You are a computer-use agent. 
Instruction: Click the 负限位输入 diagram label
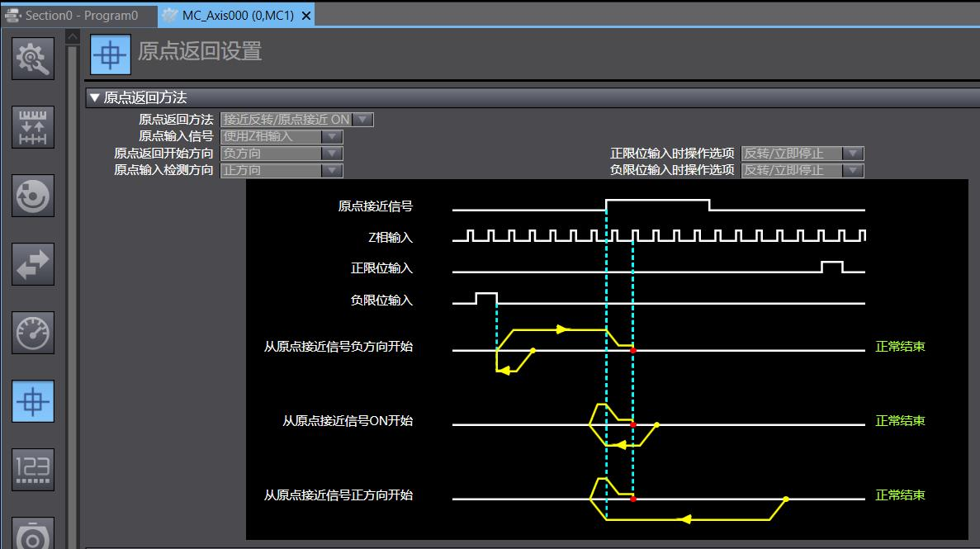click(382, 301)
